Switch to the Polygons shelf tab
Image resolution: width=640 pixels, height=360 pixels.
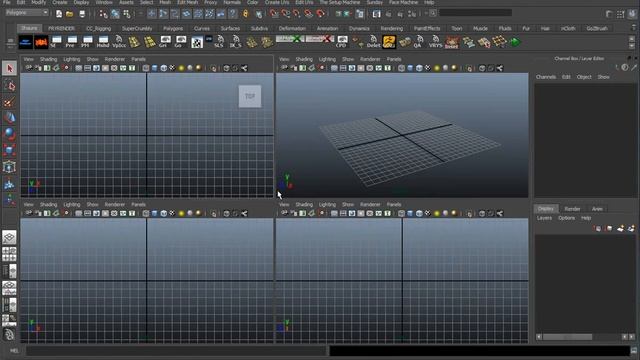(x=173, y=29)
